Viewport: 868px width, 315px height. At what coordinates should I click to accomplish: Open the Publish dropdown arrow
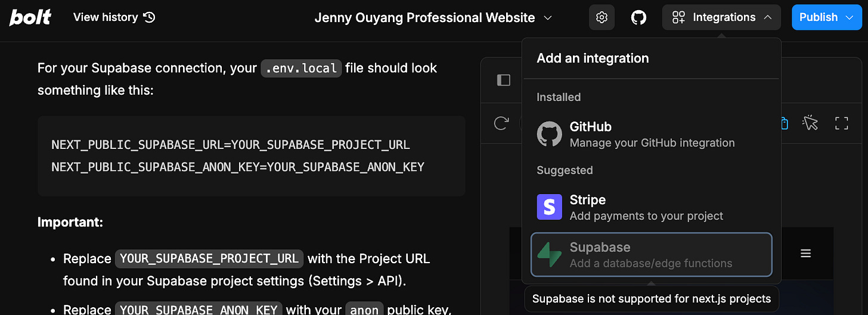(x=850, y=18)
